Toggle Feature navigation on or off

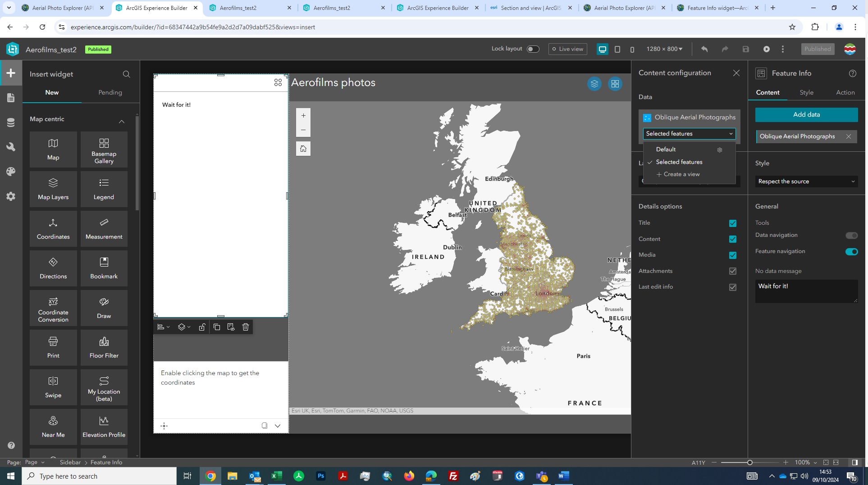pyautogui.click(x=851, y=252)
